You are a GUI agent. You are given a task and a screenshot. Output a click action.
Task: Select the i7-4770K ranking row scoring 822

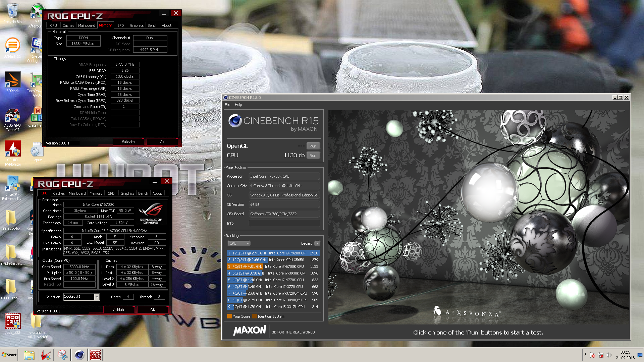pos(273,280)
